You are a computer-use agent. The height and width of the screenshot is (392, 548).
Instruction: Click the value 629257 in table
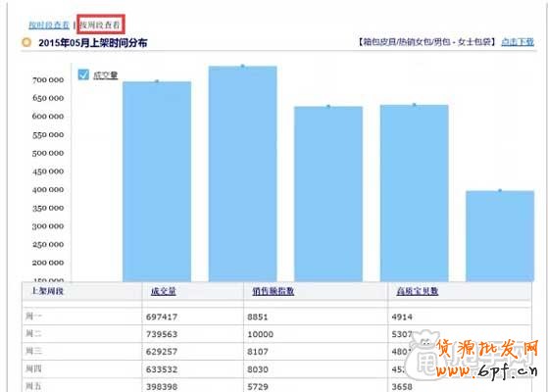coord(162,352)
